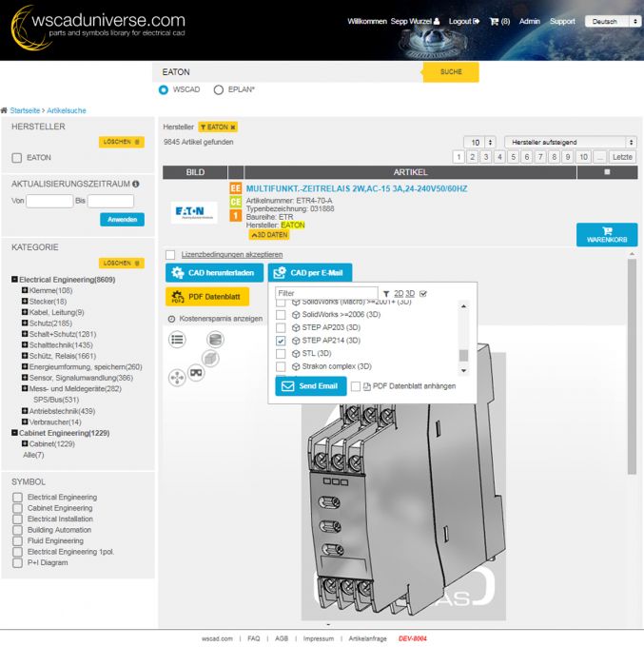Click the Send Email button
Image resolution: width=644 pixels, height=647 pixels.
pos(311,386)
